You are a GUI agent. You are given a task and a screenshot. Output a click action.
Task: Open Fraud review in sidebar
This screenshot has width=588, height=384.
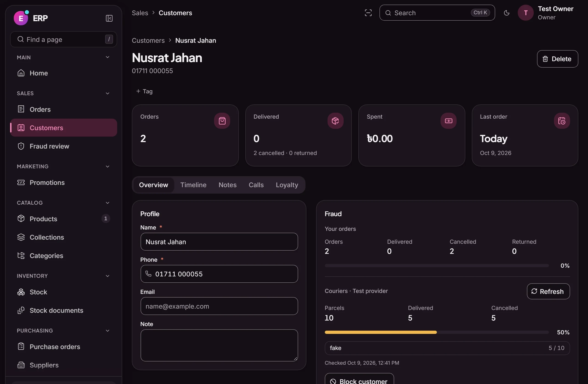click(63, 146)
